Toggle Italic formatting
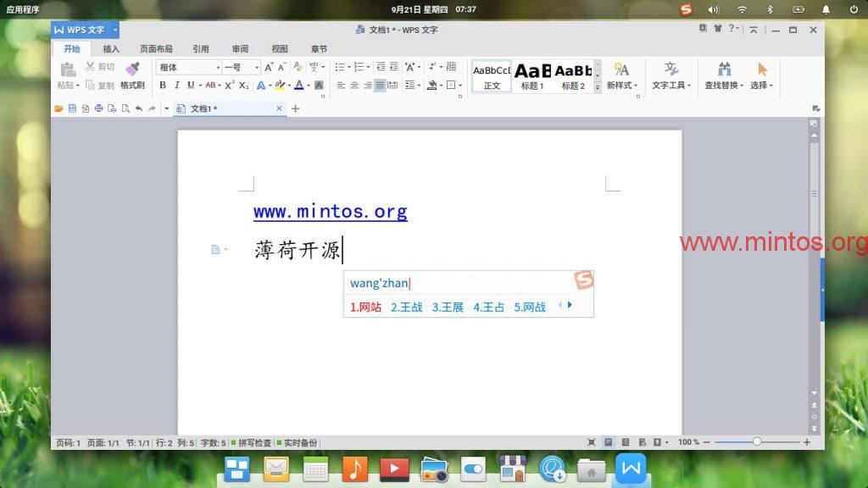The width and height of the screenshot is (868, 488). click(176, 85)
